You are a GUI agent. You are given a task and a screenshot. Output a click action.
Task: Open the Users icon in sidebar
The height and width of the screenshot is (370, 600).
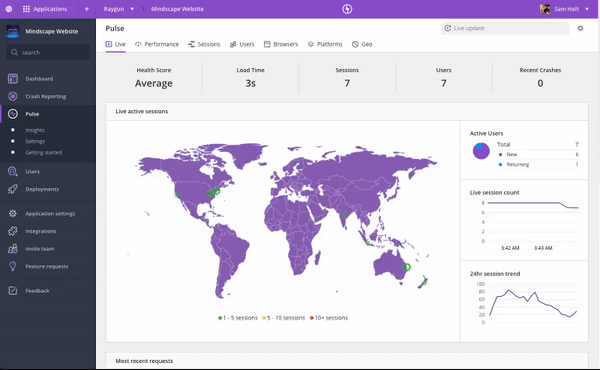[13, 171]
